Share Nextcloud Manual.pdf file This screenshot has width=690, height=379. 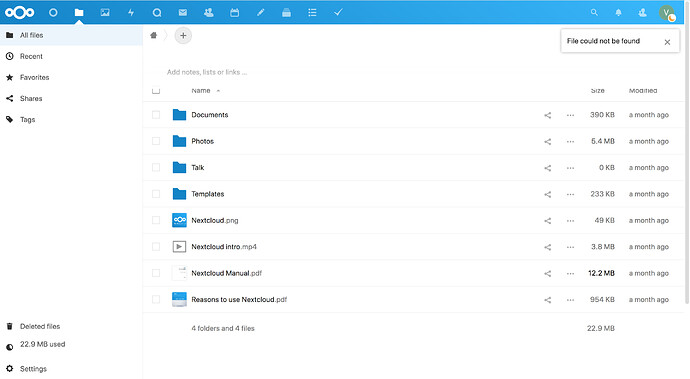(x=547, y=273)
